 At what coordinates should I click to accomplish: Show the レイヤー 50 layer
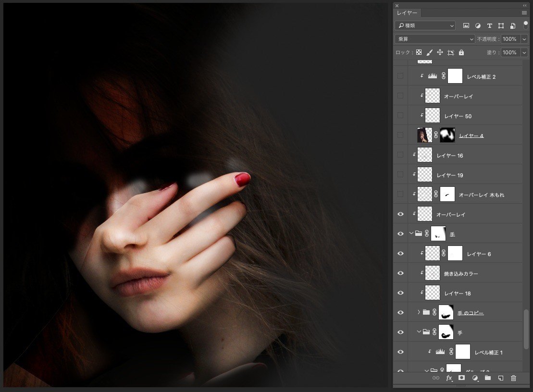point(400,115)
